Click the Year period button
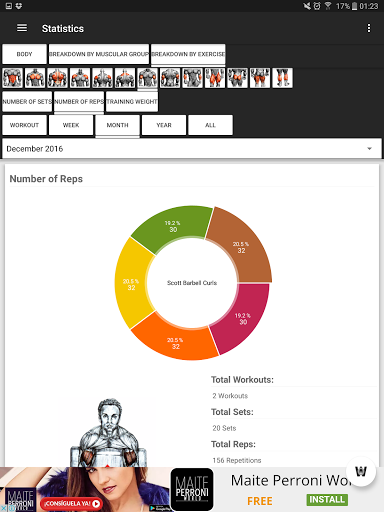Screen dimensions: 384x512 [164, 125]
